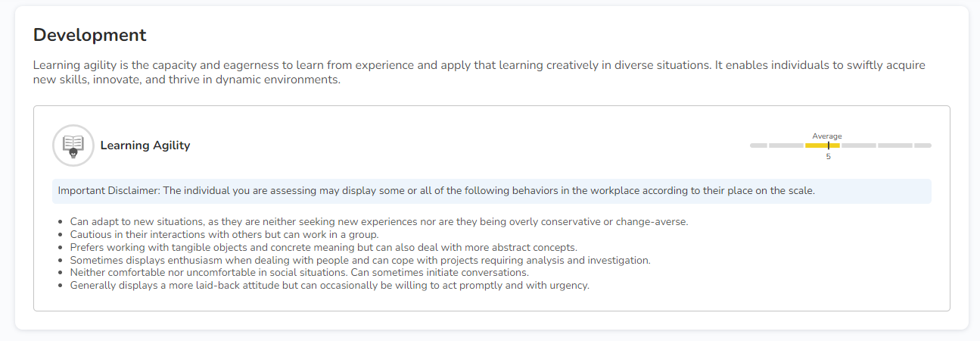The width and height of the screenshot is (980, 341).
Task: Click the gray segment just right of yellow
Action: point(858,145)
